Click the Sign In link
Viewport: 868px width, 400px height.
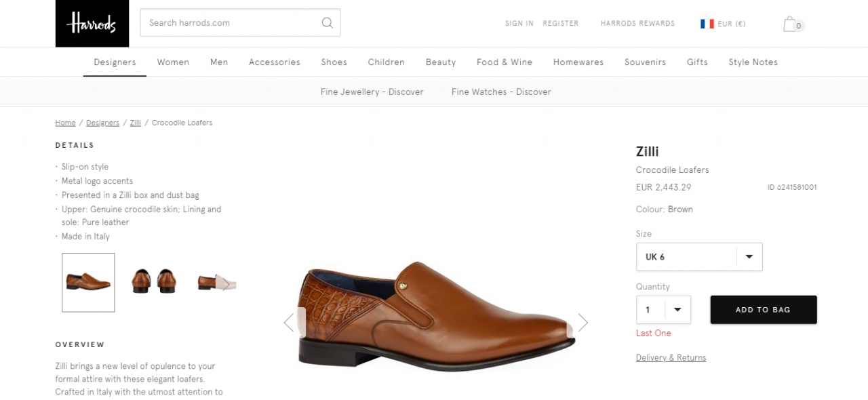(519, 24)
